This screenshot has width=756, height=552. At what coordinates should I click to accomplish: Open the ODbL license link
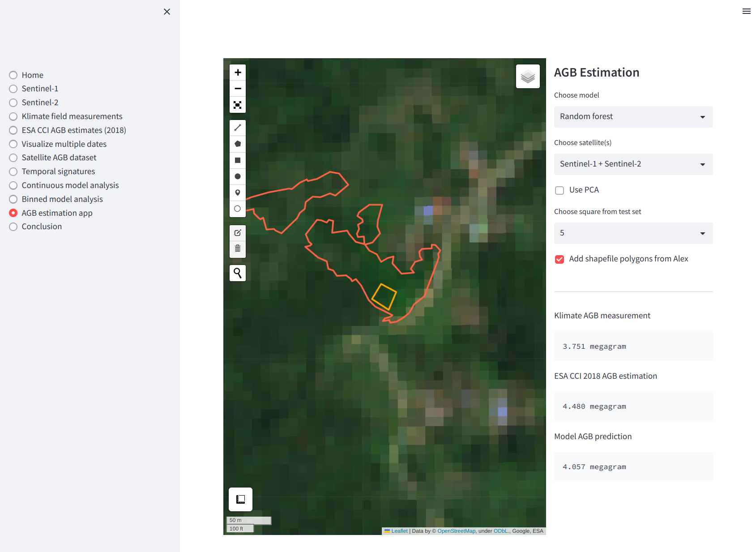(x=501, y=531)
